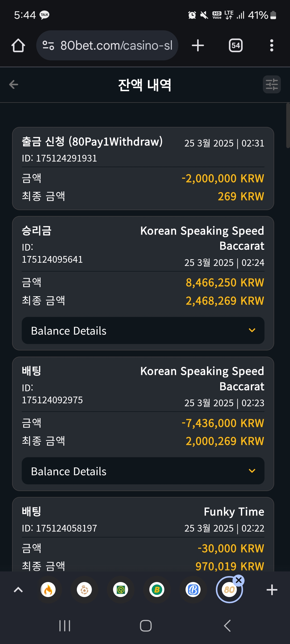Go back using the arrow beside 잔액 내역
This screenshot has width=290, height=644.
tap(14, 85)
